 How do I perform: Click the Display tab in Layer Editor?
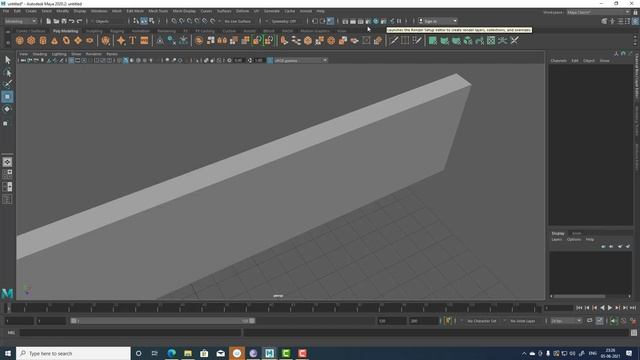[x=558, y=233]
